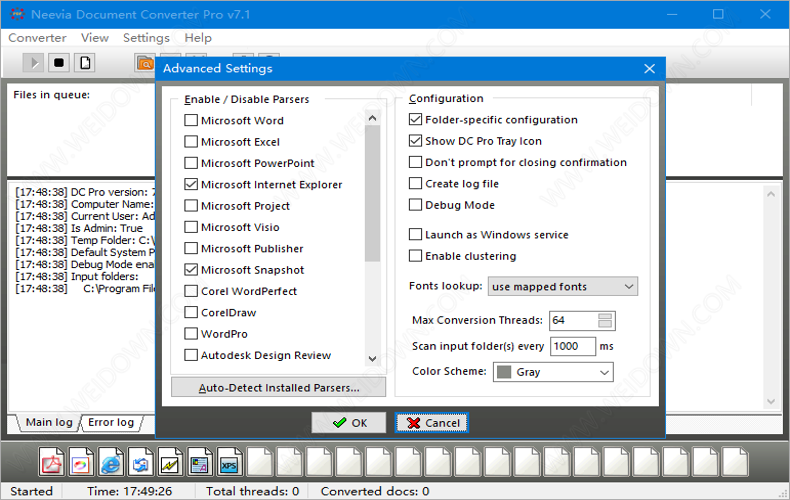This screenshot has height=500, width=790.
Task: Click the colorful ring image document icon
Action: 81,462
